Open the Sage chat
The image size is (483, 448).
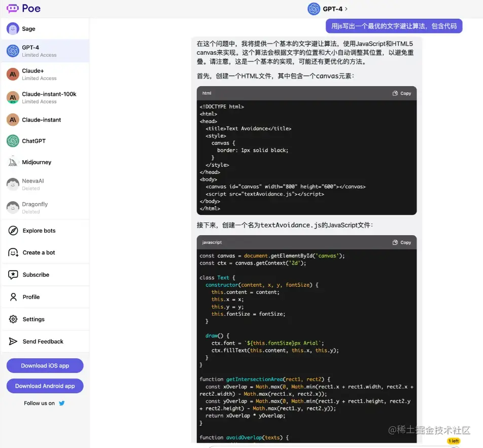coord(45,29)
